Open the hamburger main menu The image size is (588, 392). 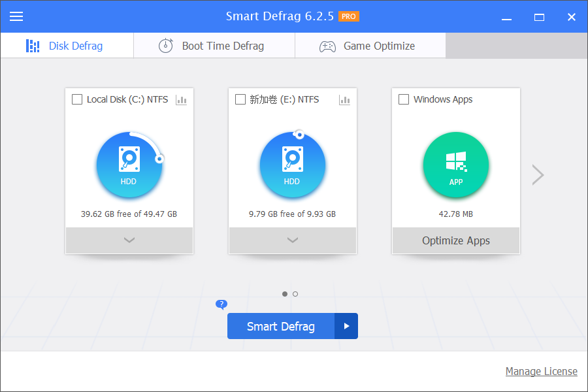point(16,16)
